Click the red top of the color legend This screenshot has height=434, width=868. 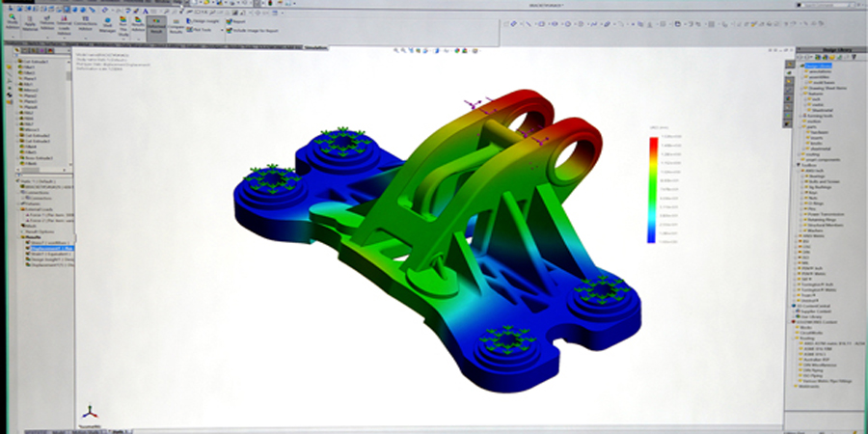[x=653, y=142]
